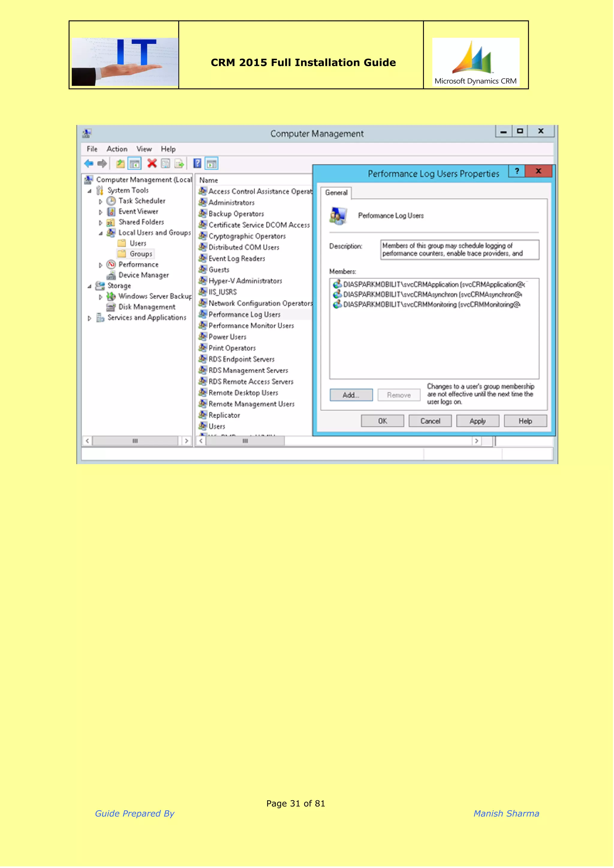Click the red Delete toolbar icon

pos(152,163)
